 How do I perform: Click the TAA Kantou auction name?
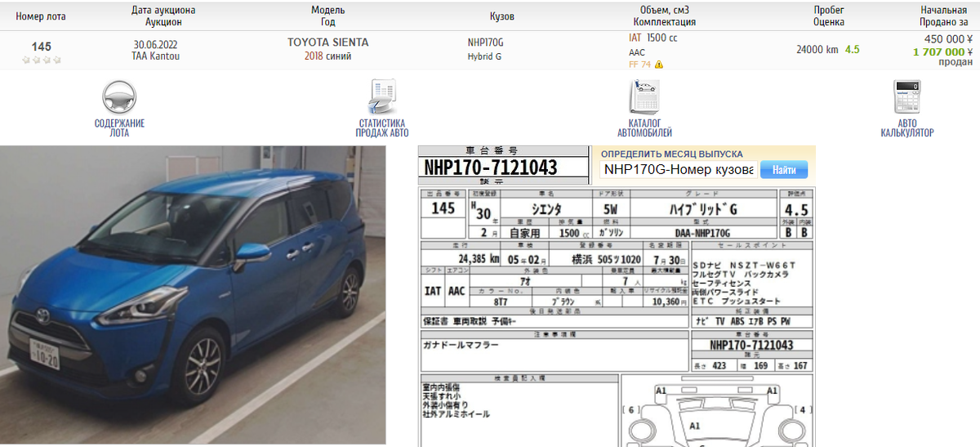156,56
